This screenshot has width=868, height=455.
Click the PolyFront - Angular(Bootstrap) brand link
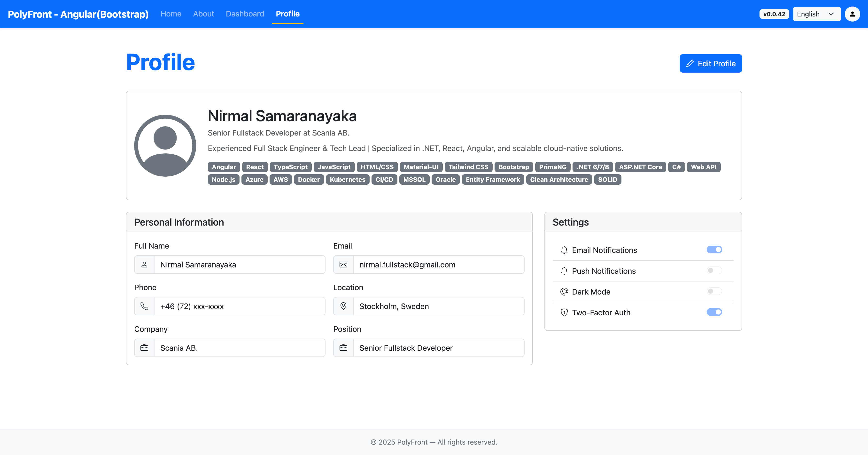pos(78,14)
